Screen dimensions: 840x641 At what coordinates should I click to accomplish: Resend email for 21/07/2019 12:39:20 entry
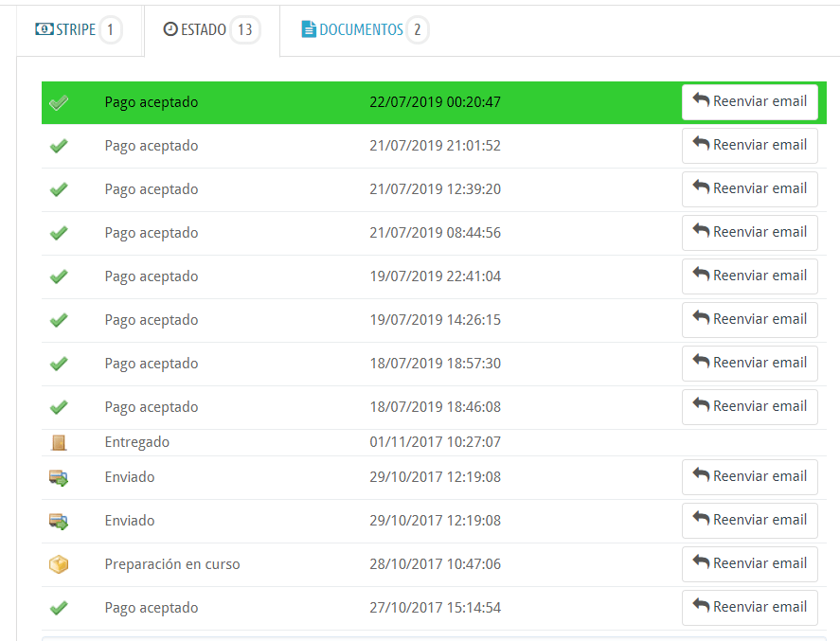coord(749,189)
